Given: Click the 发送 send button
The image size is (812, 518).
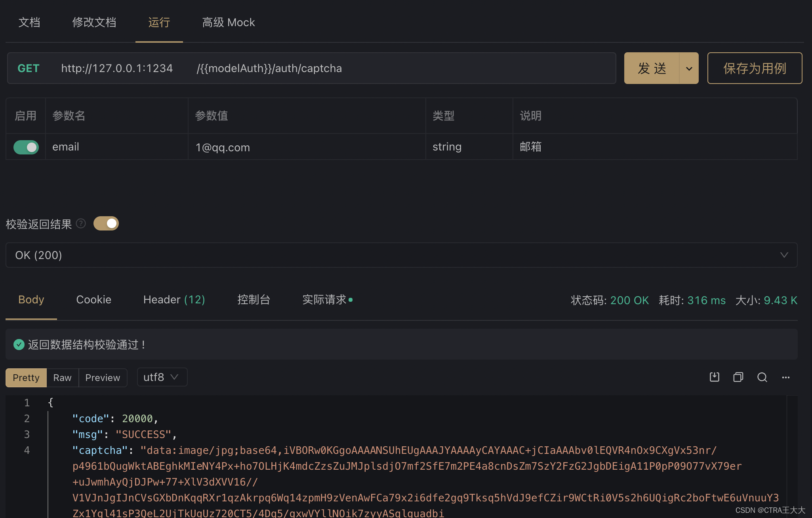Looking at the screenshot, I should (652, 69).
